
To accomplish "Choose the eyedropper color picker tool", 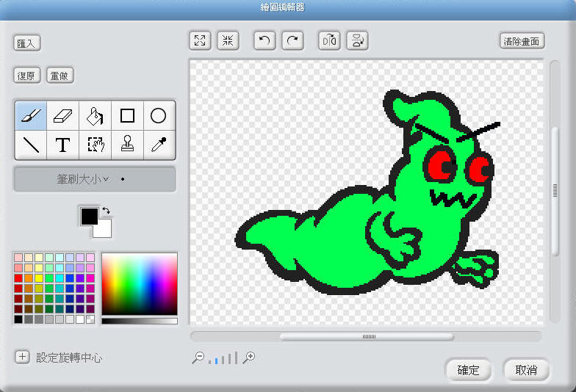I will point(159,145).
